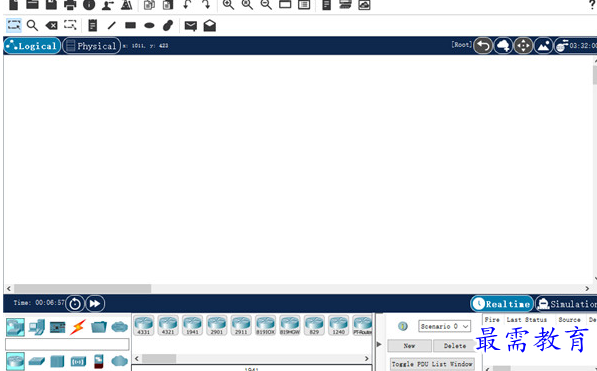This screenshot has height=371, width=597.
Task: Zoom out of the workspace
Action: [x=266, y=5]
